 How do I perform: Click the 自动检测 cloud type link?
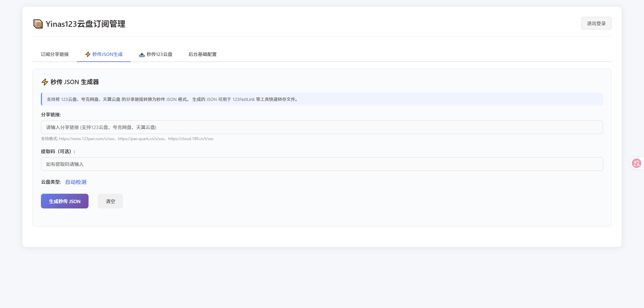click(76, 182)
